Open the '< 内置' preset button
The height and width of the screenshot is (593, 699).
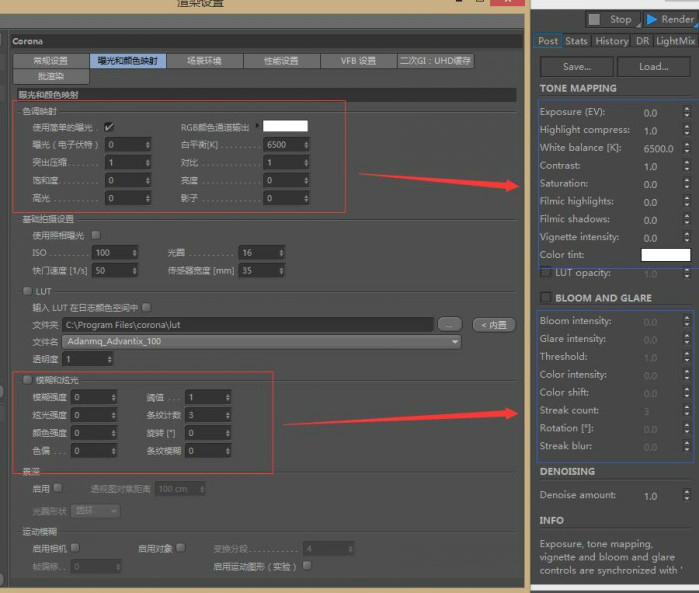click(493, 324)
